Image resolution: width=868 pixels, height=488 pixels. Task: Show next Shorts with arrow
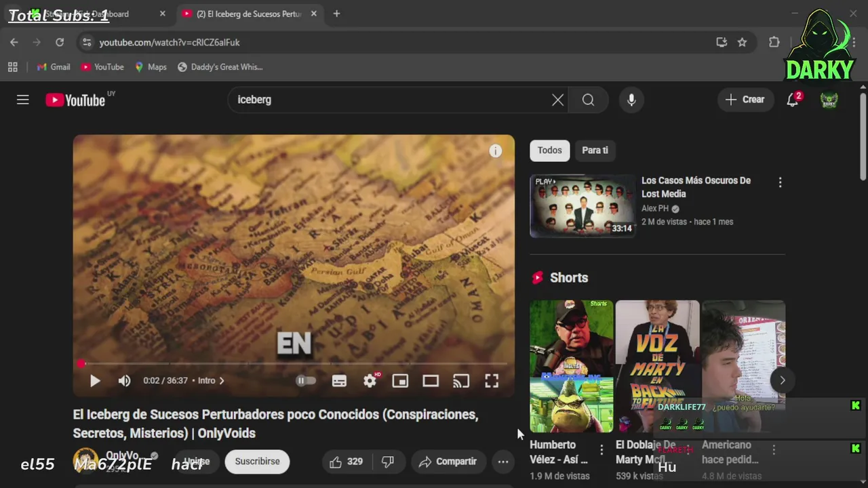[x=782, y=380]
